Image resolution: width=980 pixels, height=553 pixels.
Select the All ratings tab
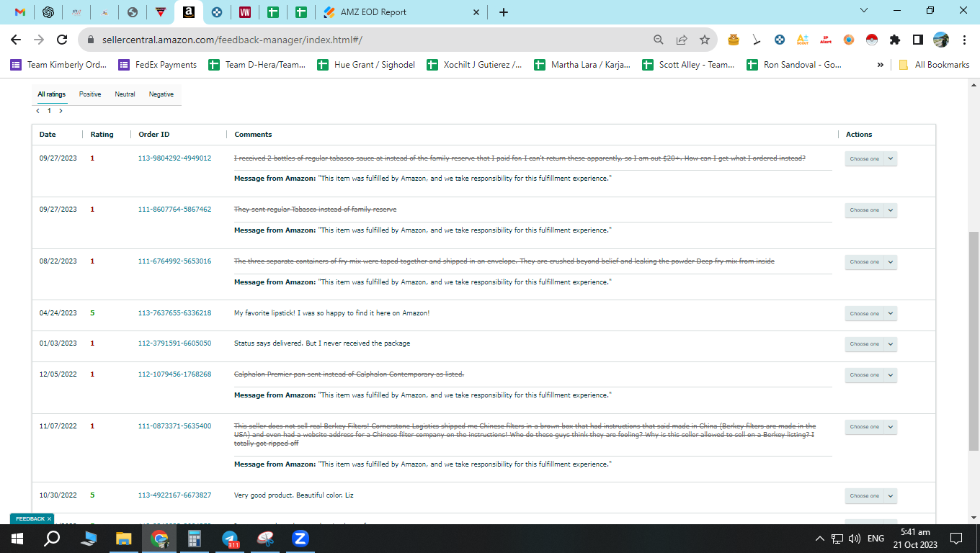52,94
